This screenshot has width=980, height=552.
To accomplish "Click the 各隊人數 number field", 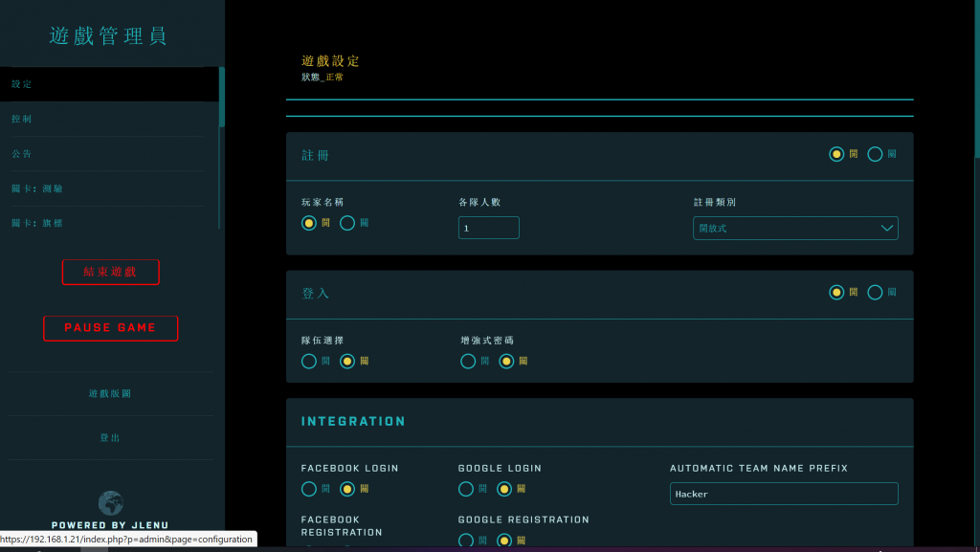I will (488, 228).
